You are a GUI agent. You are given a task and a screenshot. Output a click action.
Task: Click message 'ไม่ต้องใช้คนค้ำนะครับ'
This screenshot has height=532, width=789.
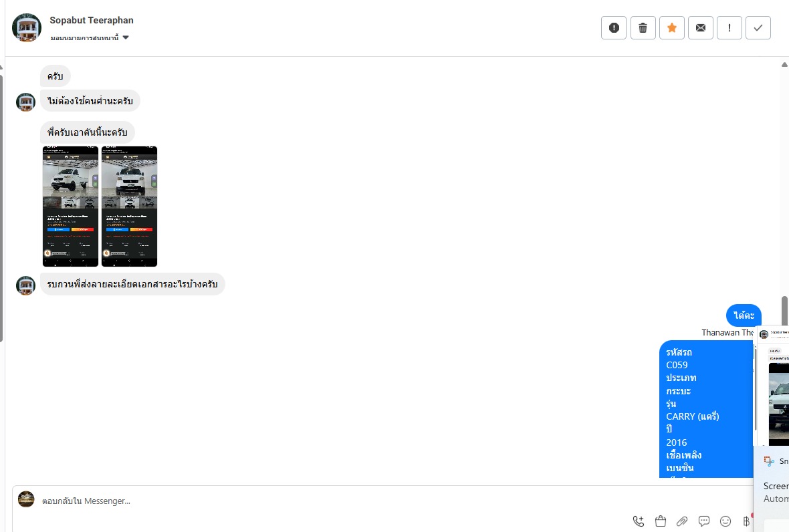click(90, 101)
